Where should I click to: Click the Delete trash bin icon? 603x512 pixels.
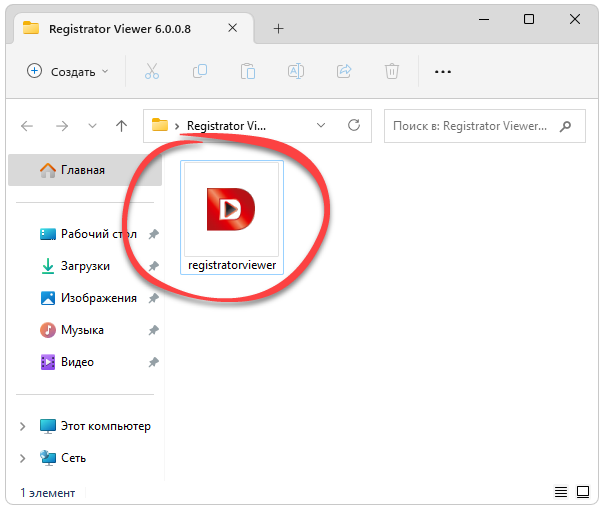pos(391,71)
